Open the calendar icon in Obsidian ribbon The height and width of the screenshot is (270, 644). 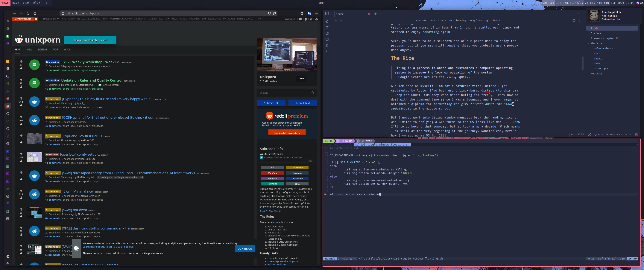click(x=327, y=39)
